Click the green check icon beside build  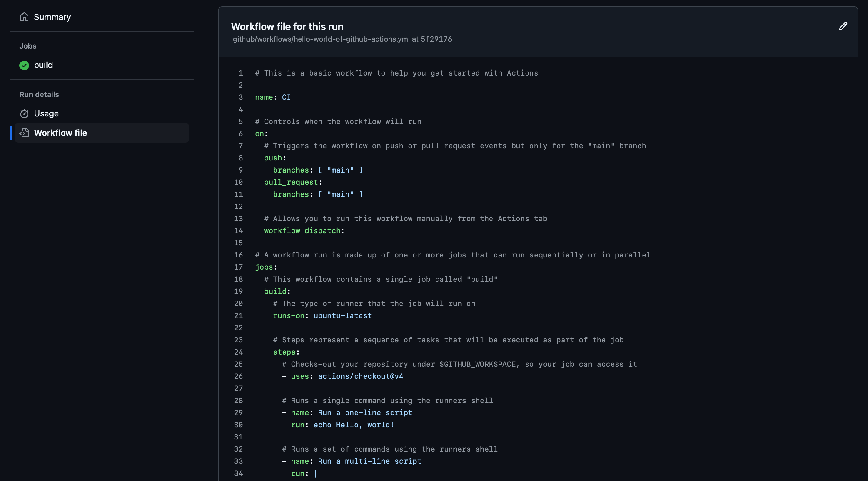coord(24,65)
